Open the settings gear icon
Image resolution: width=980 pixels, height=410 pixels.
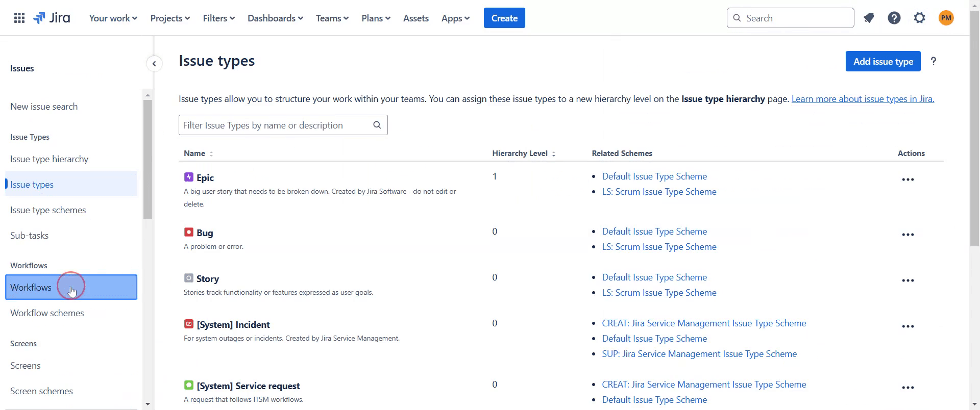point(919,18)
